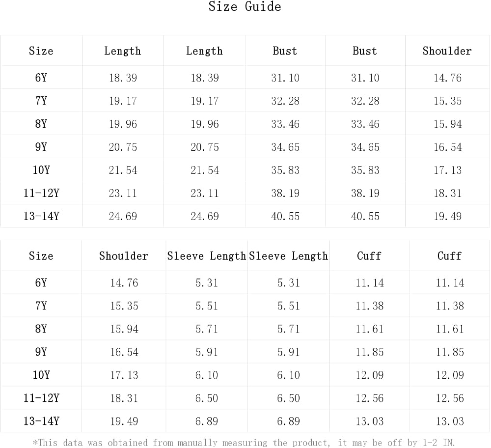Select the 6Y row in top table

coord(245,78)
